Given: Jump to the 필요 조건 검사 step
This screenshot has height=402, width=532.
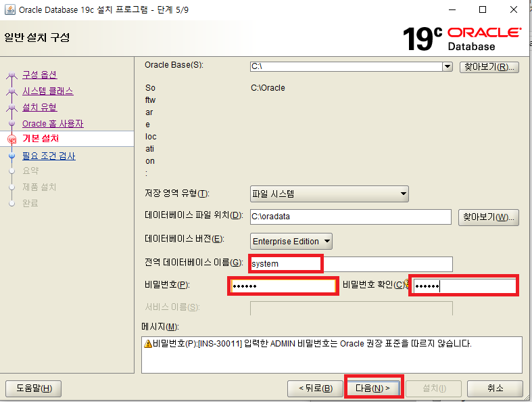Looking at the screenshot, I should click(49, 156).
